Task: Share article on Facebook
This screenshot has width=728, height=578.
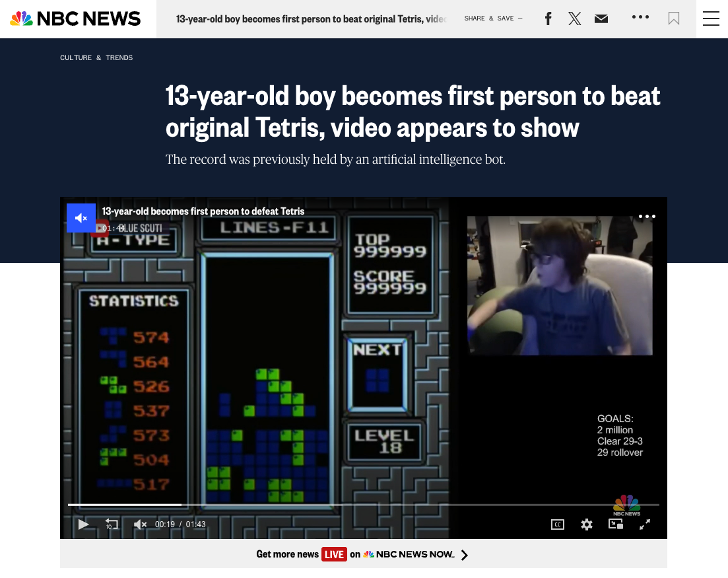Action: 548,18
